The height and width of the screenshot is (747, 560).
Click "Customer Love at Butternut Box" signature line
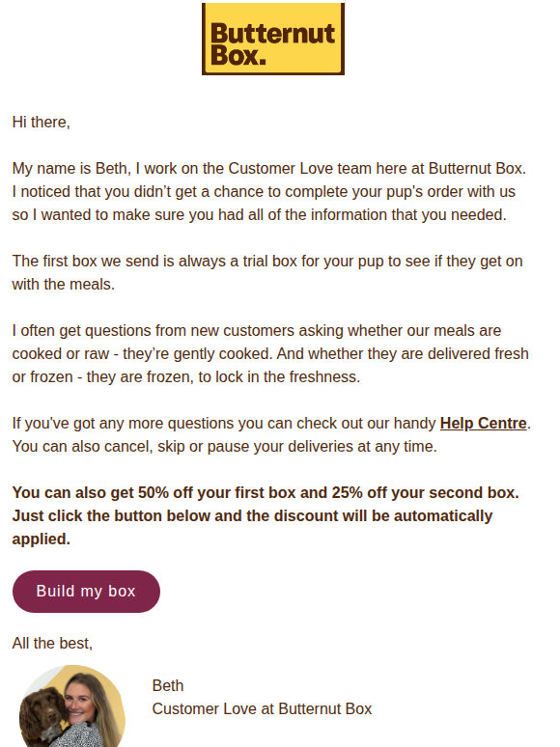tap(262, 709)
